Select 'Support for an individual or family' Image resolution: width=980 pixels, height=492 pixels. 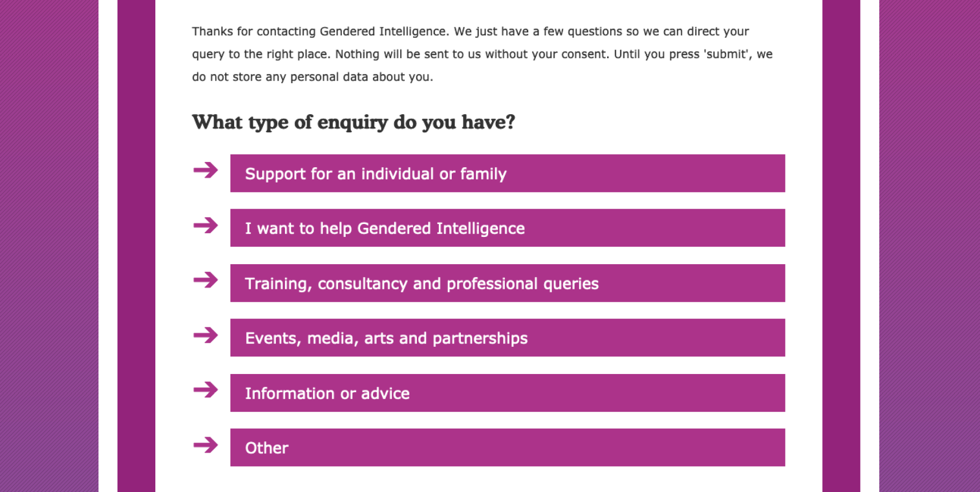507,172
